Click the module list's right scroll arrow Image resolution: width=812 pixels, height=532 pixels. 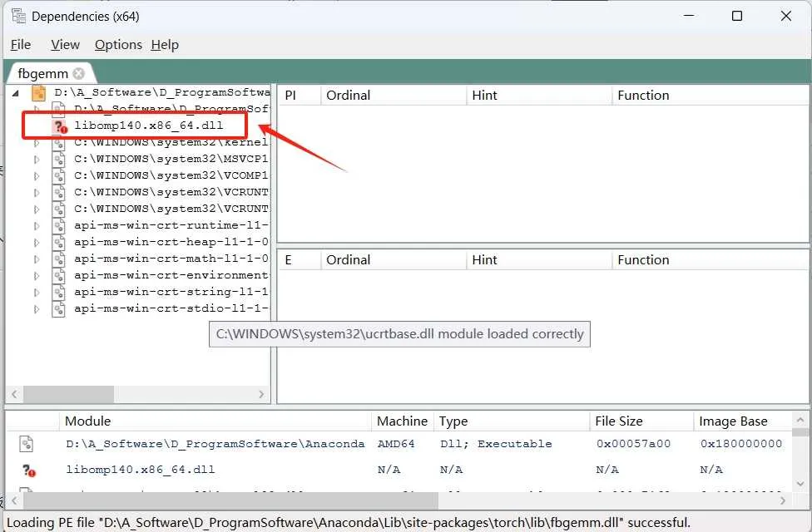pyautogui.click(x=783, y=501)
